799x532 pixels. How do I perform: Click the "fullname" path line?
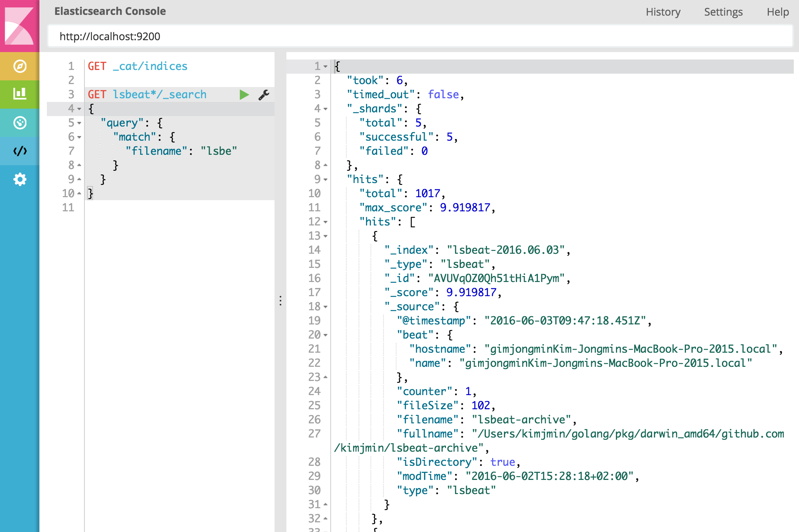(559, 441)
